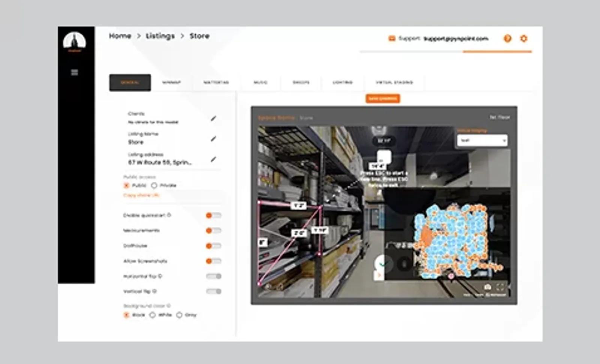Go to Home in the breadcrumb
600x364 pixels.
[x=120, y=36]
